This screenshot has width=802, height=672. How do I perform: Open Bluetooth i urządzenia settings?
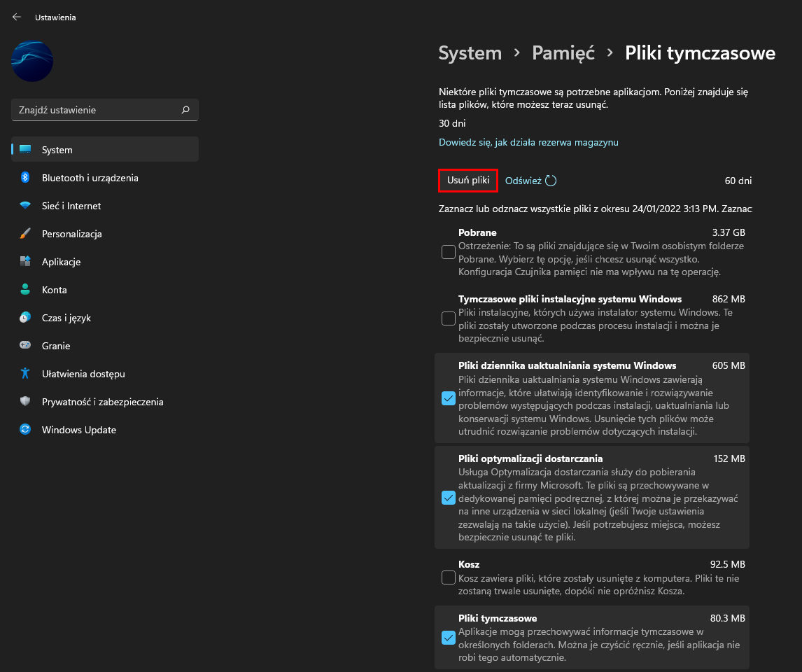pos(105,178)
